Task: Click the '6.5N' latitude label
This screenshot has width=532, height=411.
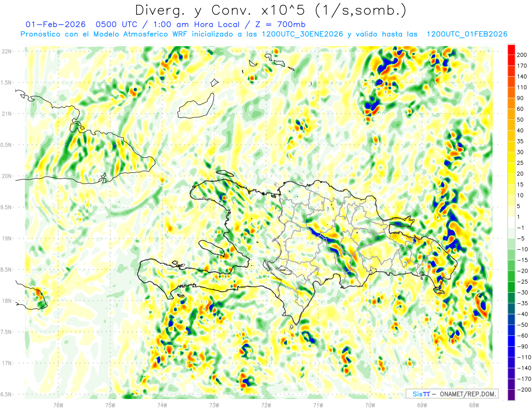Action: pos(6,395)
